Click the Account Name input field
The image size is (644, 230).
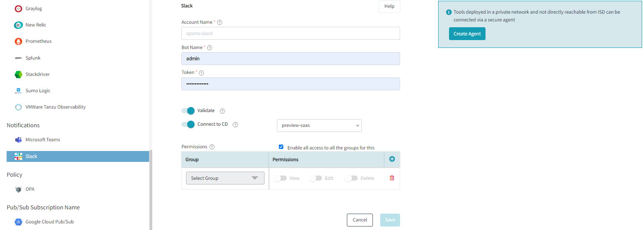pos(291,33)
